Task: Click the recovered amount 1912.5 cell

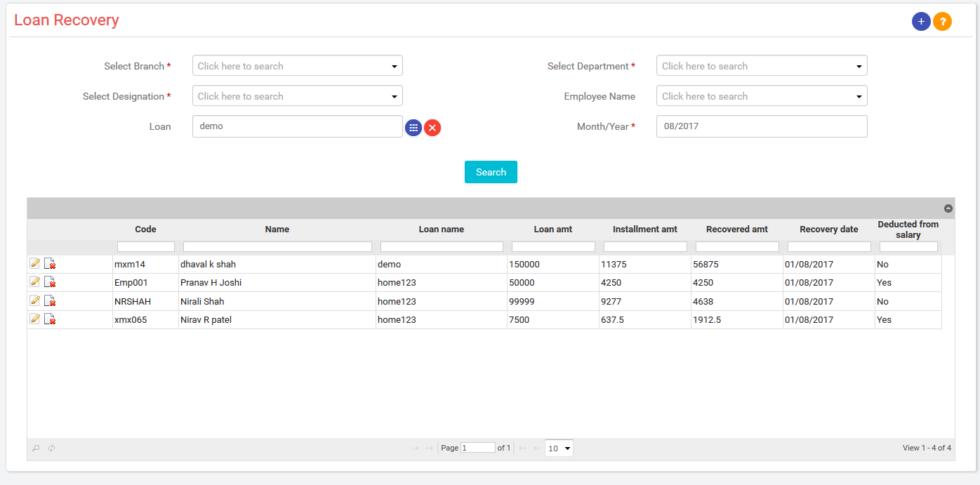Action: (x=737, y=320)
